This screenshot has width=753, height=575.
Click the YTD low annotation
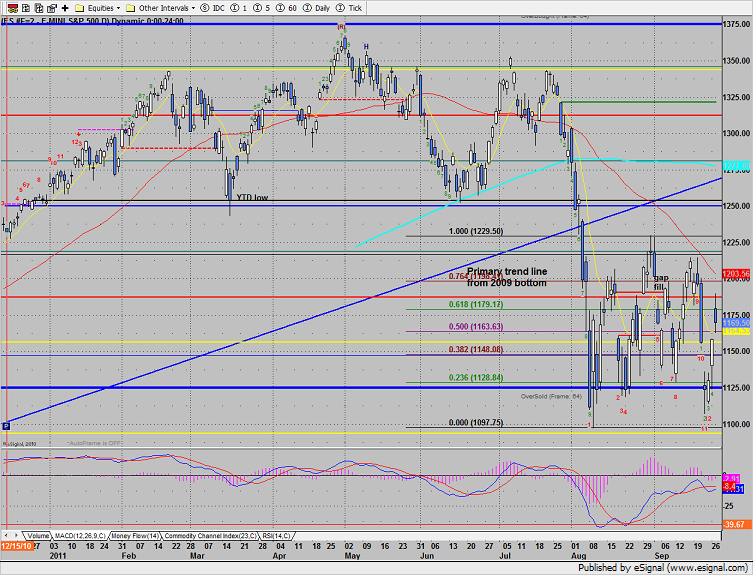tap(252, 197)
